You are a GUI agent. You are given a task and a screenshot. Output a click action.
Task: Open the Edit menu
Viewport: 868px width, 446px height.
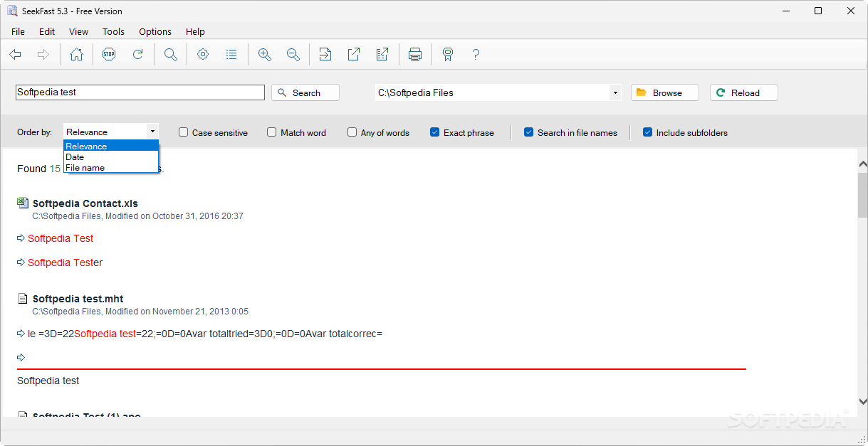coord(47,31)
